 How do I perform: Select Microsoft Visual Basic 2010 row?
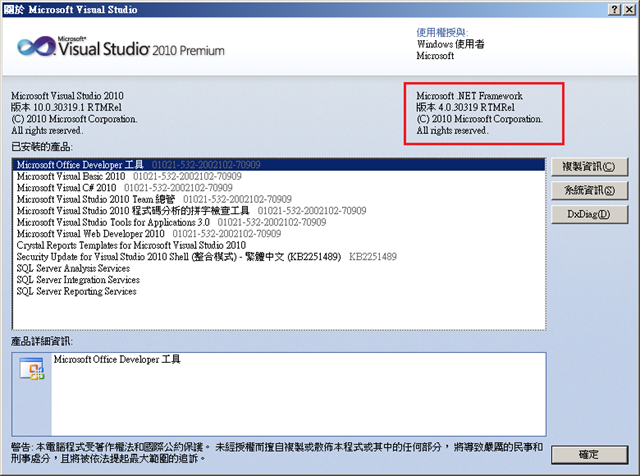279,176
